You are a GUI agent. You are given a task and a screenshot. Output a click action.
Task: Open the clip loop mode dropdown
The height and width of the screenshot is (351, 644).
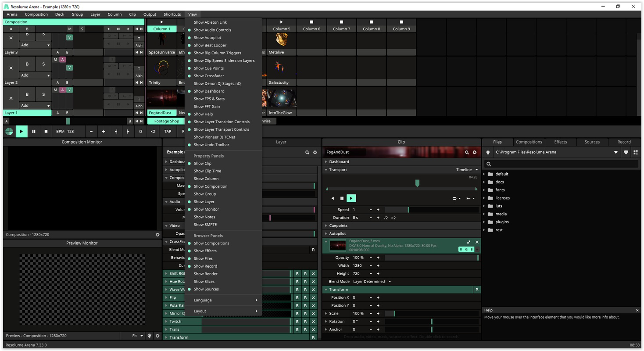(456, 198)
